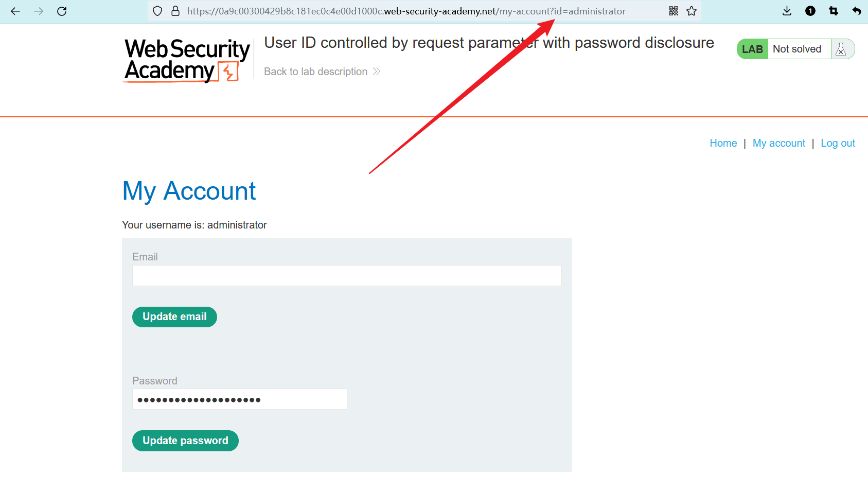Screen dimensions: 868x493
Task: Open the QR code icon in address bar
Action: [674, 11]
